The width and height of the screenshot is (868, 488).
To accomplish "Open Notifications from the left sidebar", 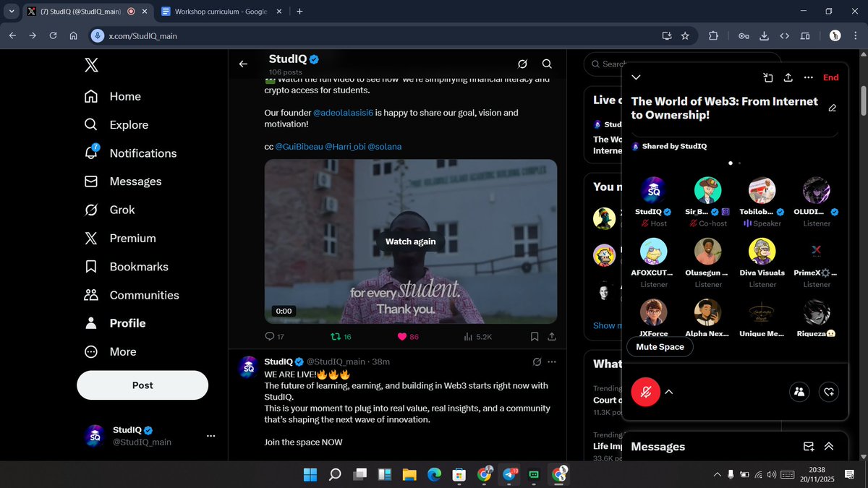I will (142, 153).
